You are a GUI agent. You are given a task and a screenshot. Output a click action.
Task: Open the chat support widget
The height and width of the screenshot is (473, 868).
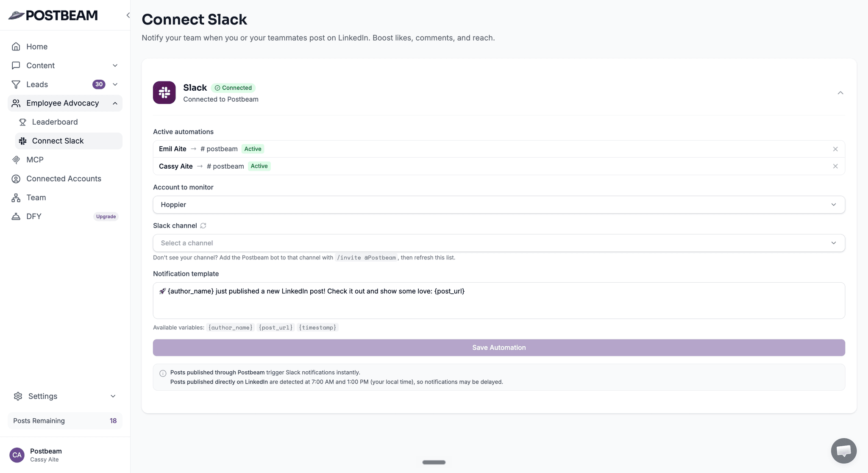(x=843, y=451)
